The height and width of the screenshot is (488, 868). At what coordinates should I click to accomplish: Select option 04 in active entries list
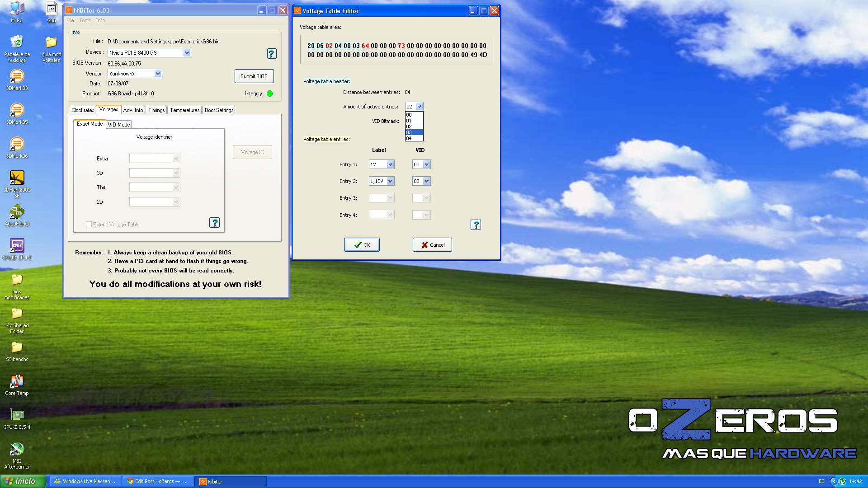coord(414,138)
